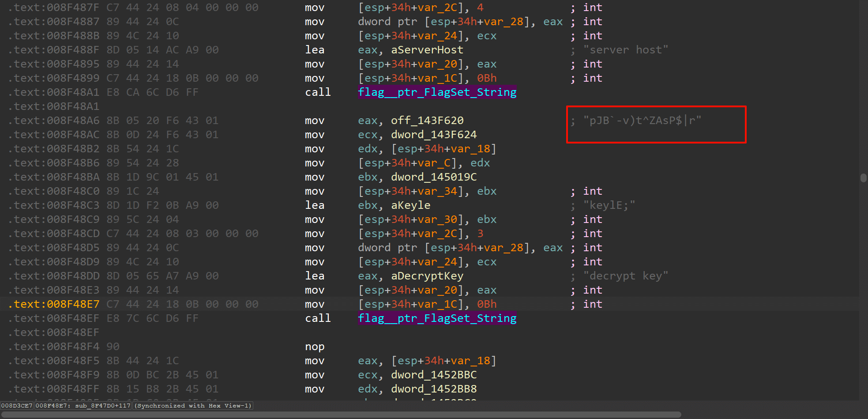
Task: Click the "decrypt key" comment
Action: [626, 276]
